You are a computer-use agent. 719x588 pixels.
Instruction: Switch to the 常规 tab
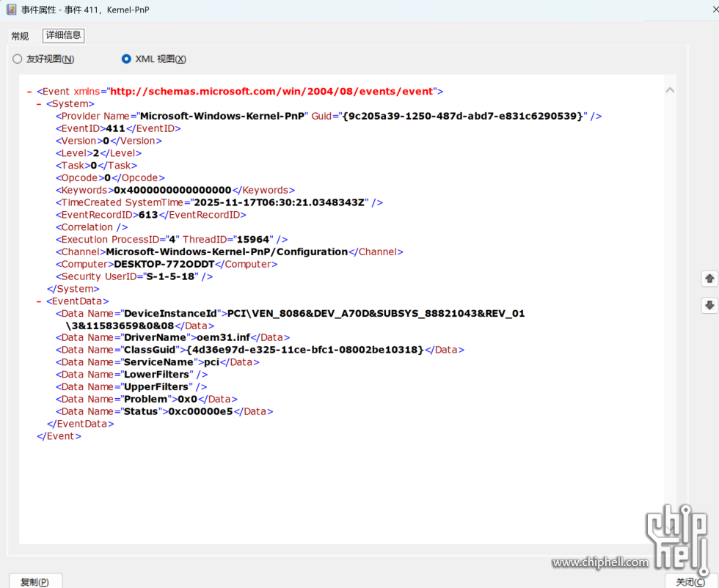[20, 36]
